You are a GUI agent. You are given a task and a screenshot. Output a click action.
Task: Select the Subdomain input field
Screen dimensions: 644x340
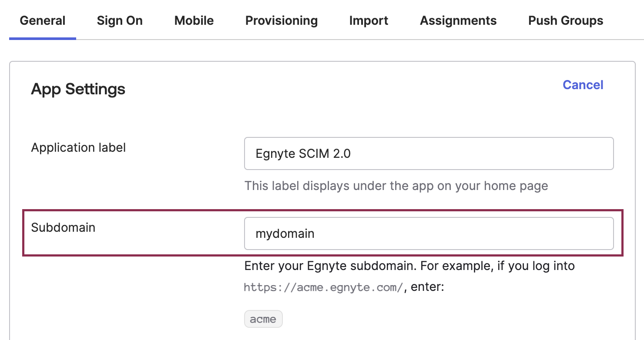pos(429,233)
